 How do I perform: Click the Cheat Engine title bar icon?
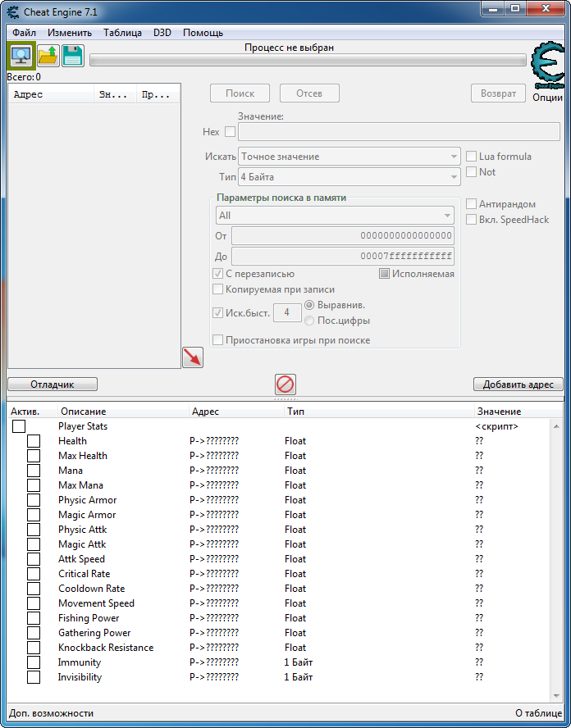coord(12,11)
